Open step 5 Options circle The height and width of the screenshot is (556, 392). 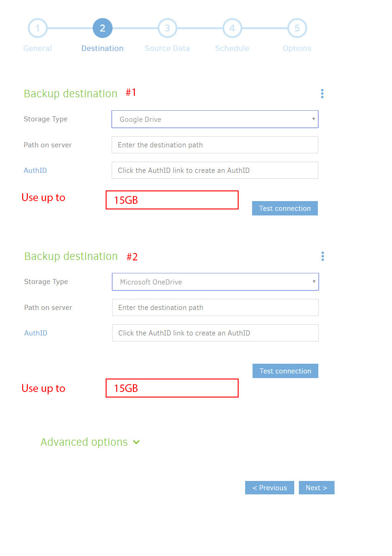(x=297, y=28)
